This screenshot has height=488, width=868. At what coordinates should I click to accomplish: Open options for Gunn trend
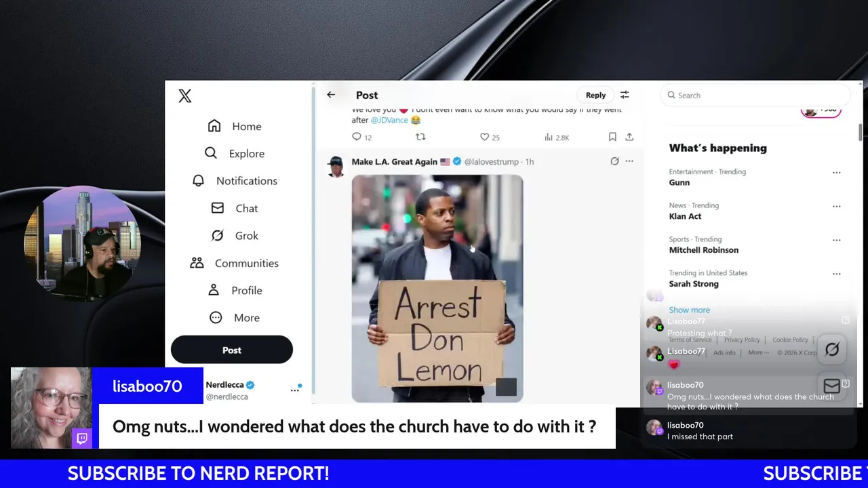(836, 173)
